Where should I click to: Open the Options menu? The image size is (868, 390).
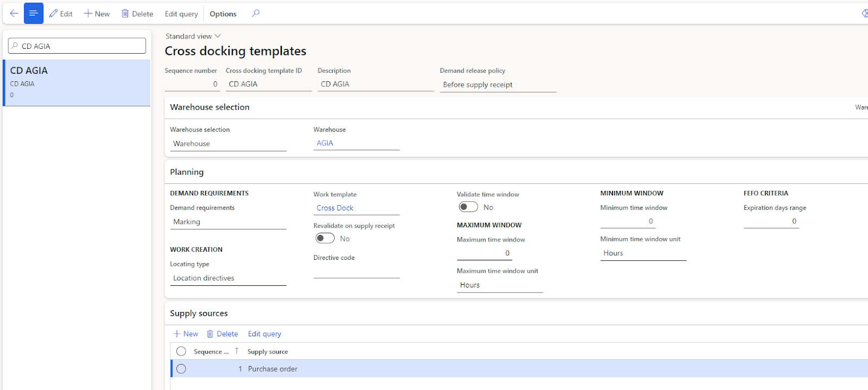click(x=223, y=14)
